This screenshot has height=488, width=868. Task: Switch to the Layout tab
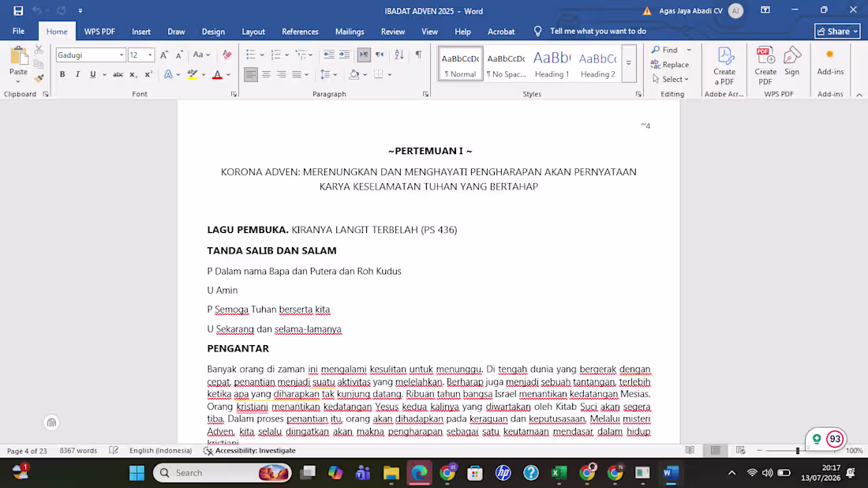point(253,32)
